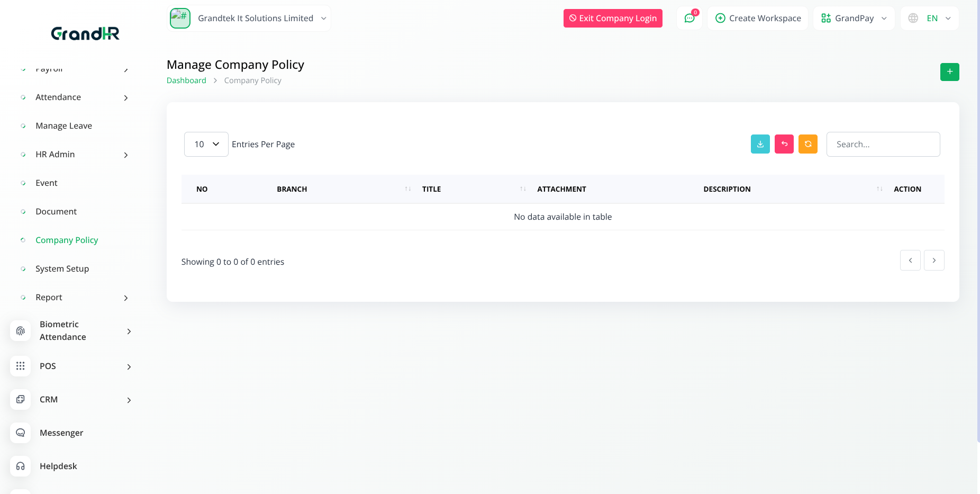Open the Grandtek It Solutions workspace dropdown
Image resolution: width=980 pixels, height=494 pixels.
tap(249, 19)
